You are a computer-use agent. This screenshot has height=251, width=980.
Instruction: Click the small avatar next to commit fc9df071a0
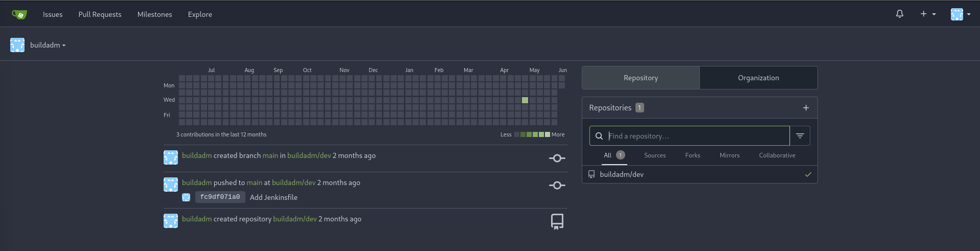(186, 197)
